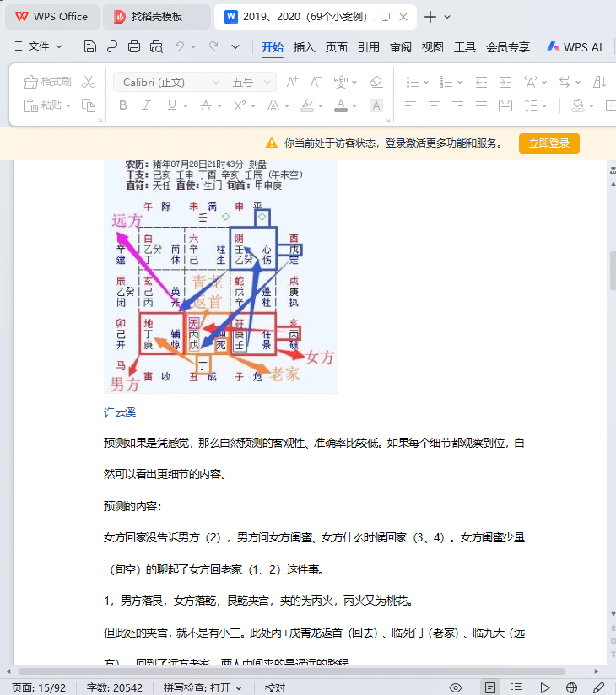Click the 许云溪 blue link text
The width and height of the screenshot is (616, 695).
pos(120,412)
